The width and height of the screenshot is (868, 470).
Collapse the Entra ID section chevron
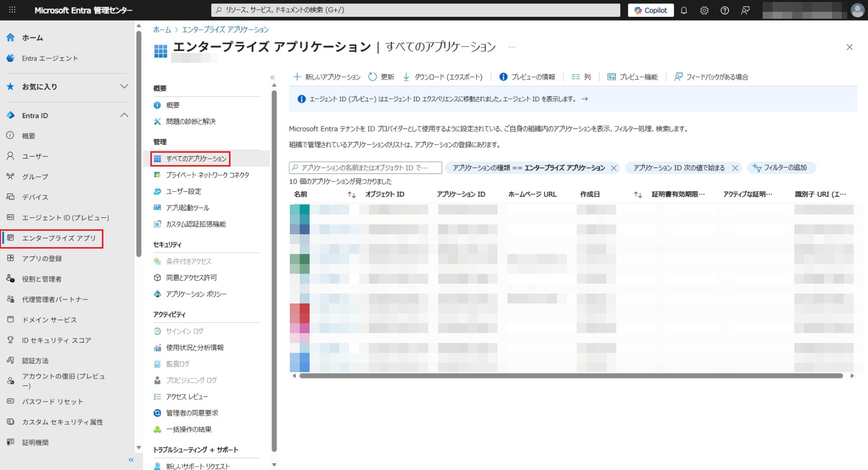pos(124,115)
